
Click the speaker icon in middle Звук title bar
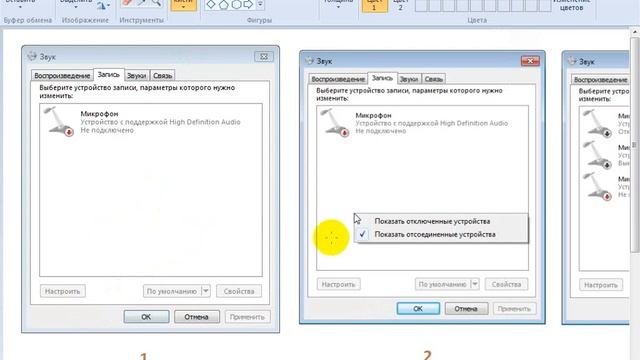pos(309,60)
